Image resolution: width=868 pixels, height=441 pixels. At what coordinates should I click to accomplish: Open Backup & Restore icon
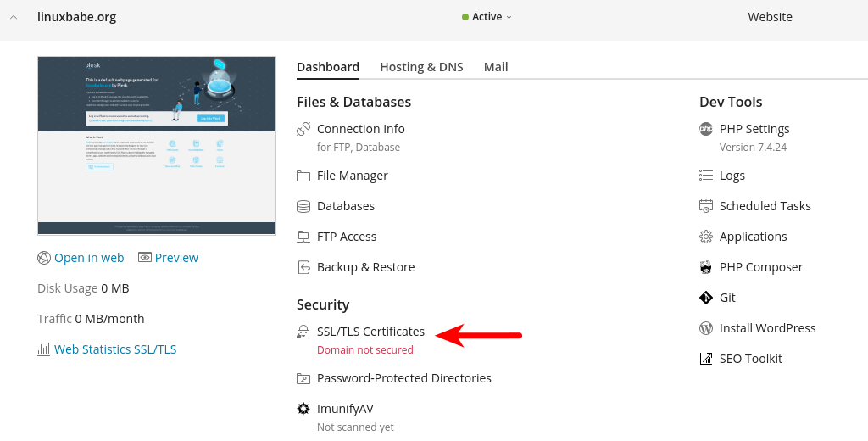(303, 267)
